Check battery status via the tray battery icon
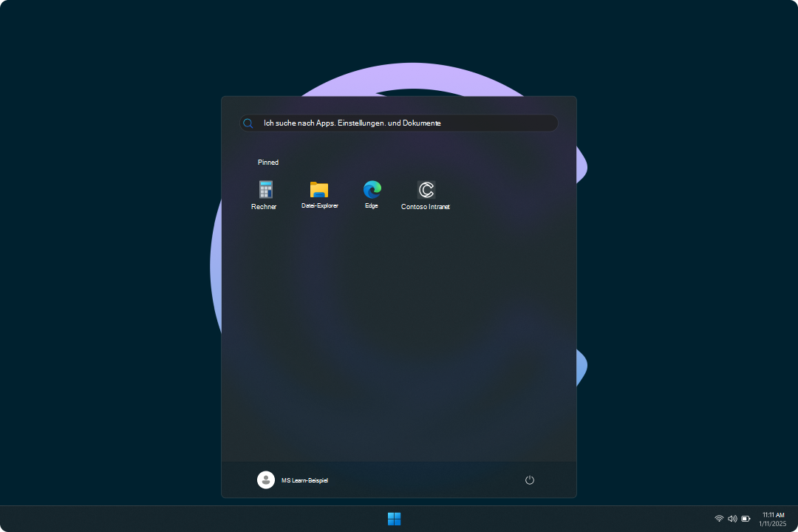Viewport: 798px width, 532px height. click(746, 518)
